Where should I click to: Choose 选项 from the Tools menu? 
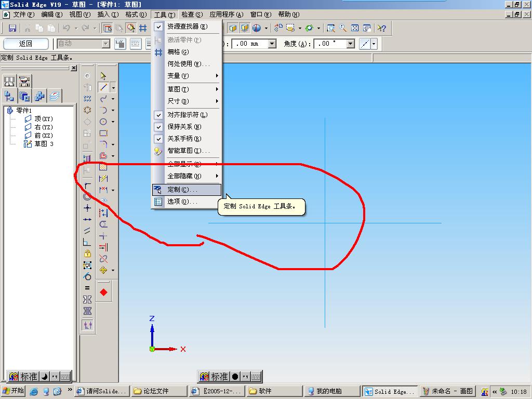click(187, 202)
